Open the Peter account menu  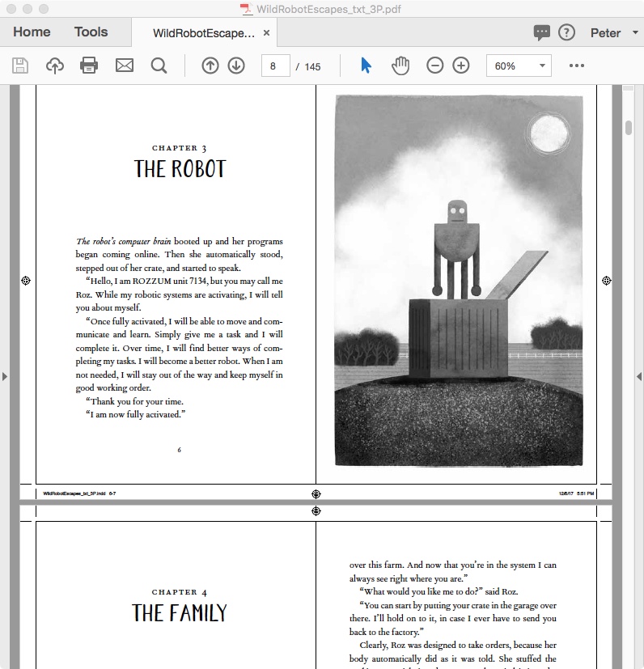[612, 33]
